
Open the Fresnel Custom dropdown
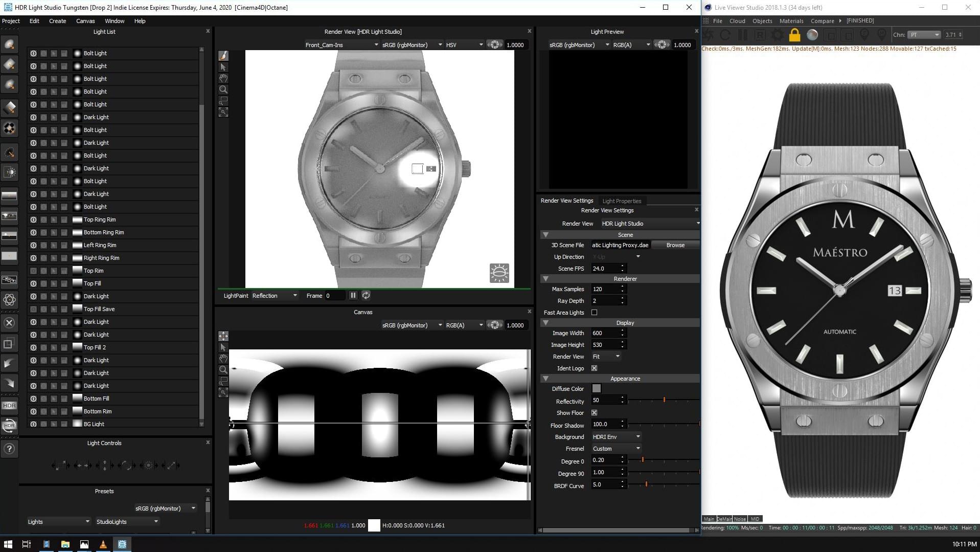click(616, 448)
